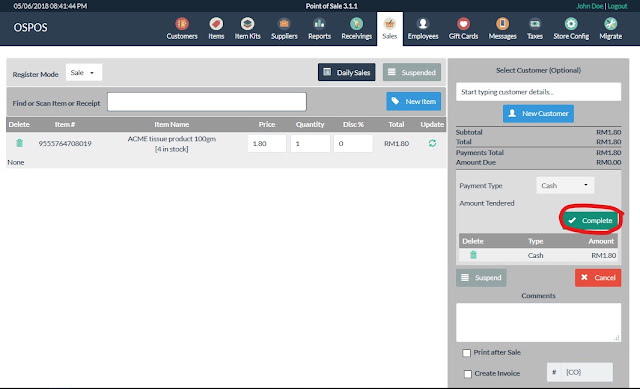The image size is (640, 389).
Task: Suspend the current sale
Action: point(481,278)
